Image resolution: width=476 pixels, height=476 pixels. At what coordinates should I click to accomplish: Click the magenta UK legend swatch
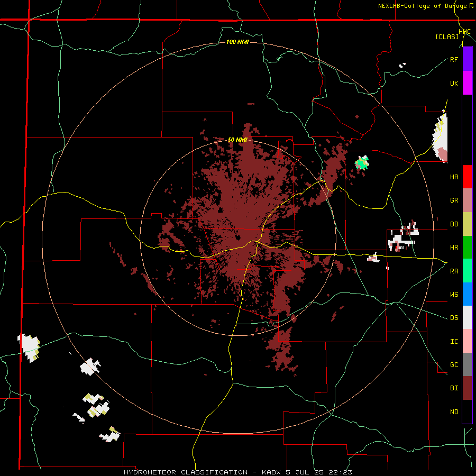pos(467,83)
